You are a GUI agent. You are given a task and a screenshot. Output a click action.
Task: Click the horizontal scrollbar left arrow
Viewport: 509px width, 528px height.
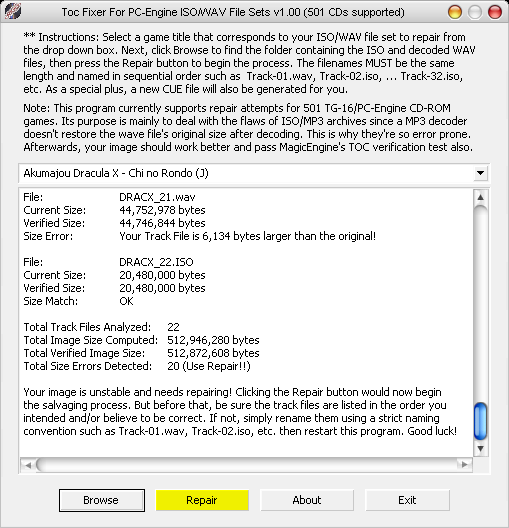pyautogui.click(x=28, y=465)
